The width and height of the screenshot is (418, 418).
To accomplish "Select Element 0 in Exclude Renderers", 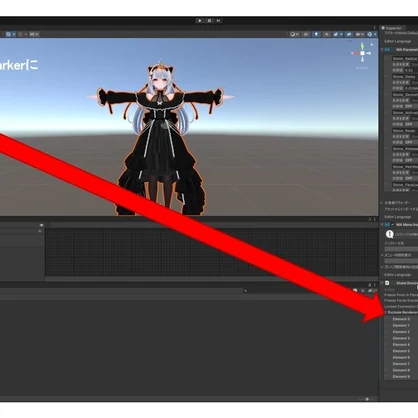I will click(401, 319).
